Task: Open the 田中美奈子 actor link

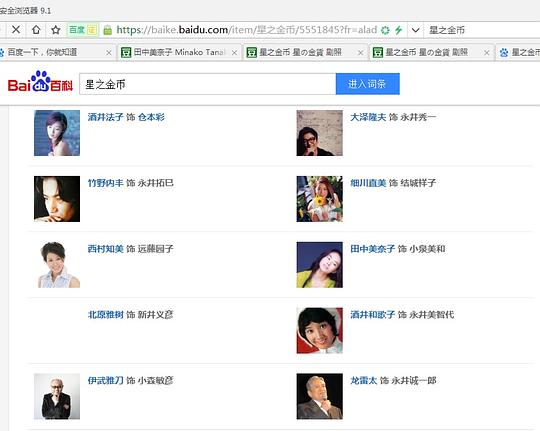Action: [x=372, y=249]
